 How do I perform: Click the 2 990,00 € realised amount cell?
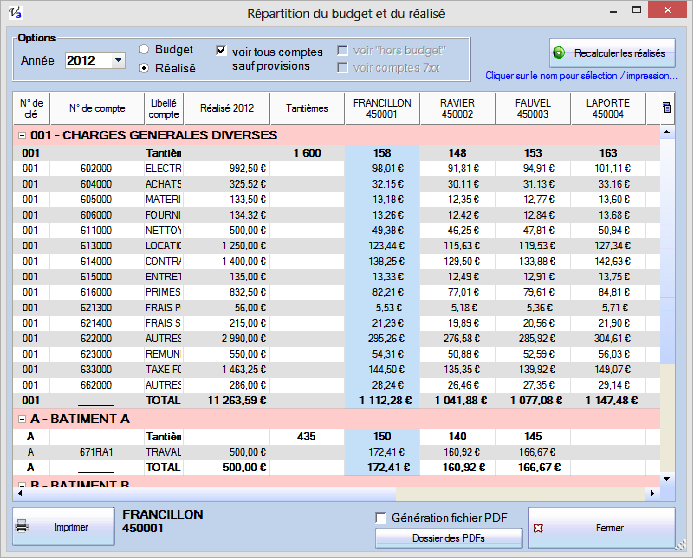click(x=227, y=339)
